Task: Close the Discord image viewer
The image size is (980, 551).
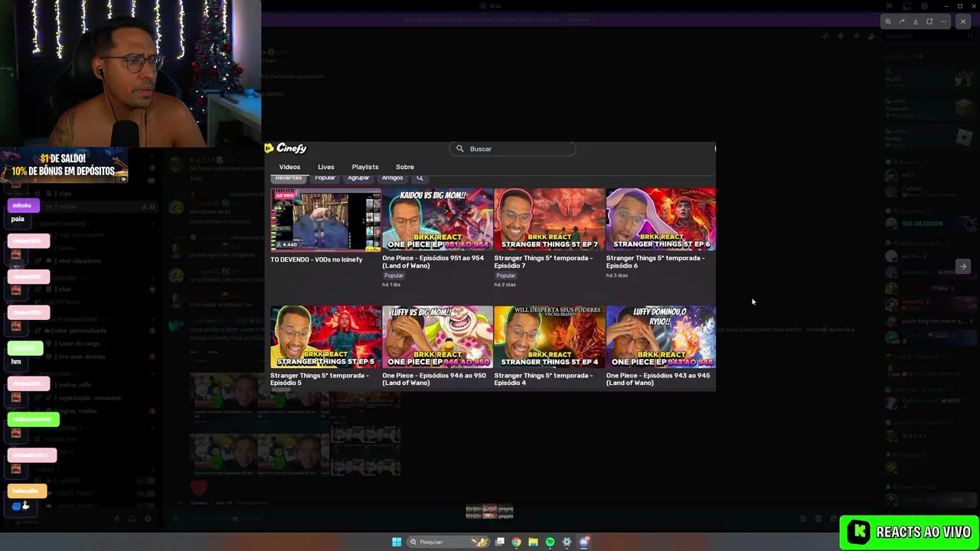Action: [963, 21]
